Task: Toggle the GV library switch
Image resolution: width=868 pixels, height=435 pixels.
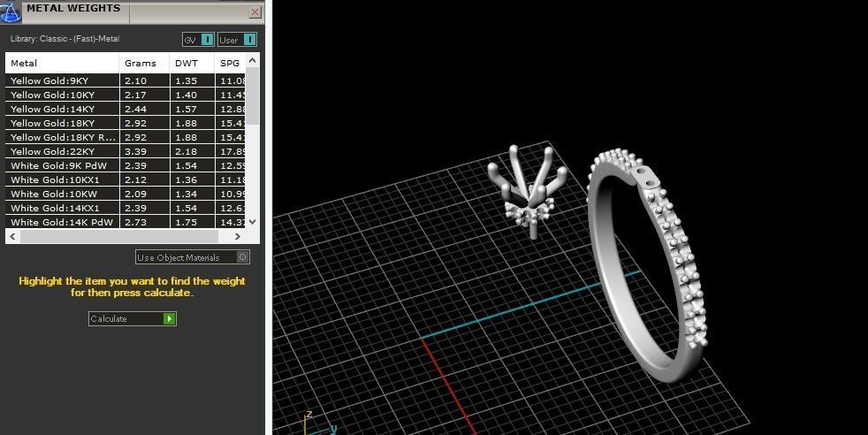Action: tap(198, 40)
